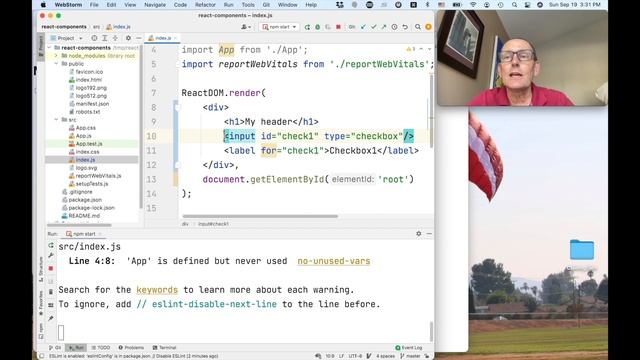Open the Terminal tool window tab

[x=164, y=348]
